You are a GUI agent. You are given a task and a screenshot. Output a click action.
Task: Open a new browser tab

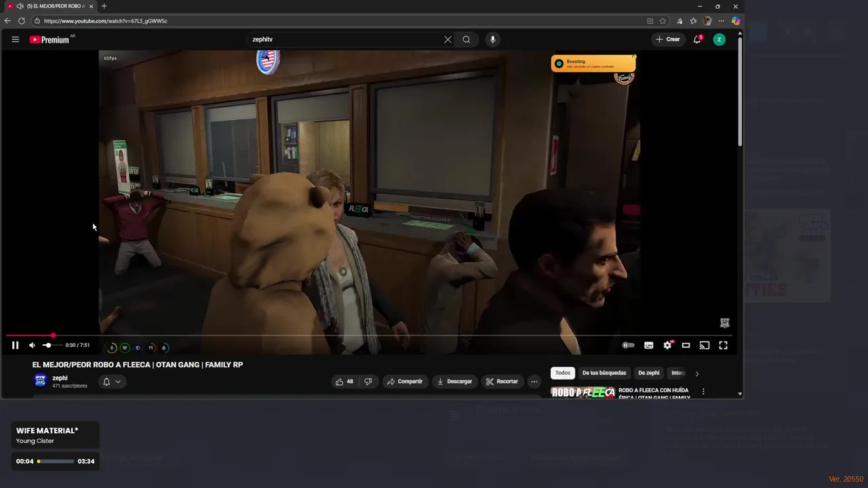click(104, 6)
